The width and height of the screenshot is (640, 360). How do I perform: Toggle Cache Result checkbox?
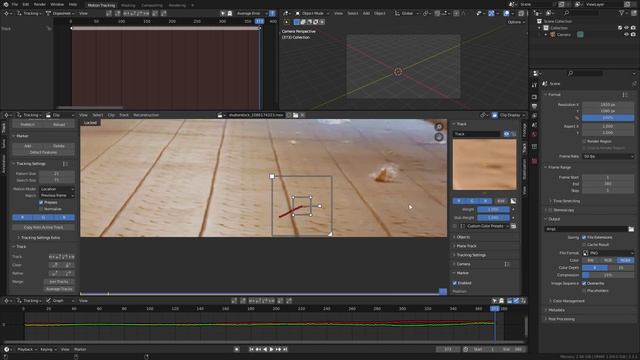(584, 244)
